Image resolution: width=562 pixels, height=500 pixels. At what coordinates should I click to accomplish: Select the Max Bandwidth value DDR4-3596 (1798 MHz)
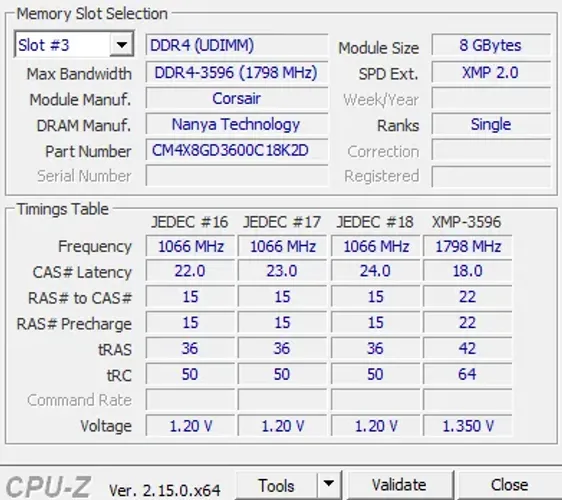point(237,72)
